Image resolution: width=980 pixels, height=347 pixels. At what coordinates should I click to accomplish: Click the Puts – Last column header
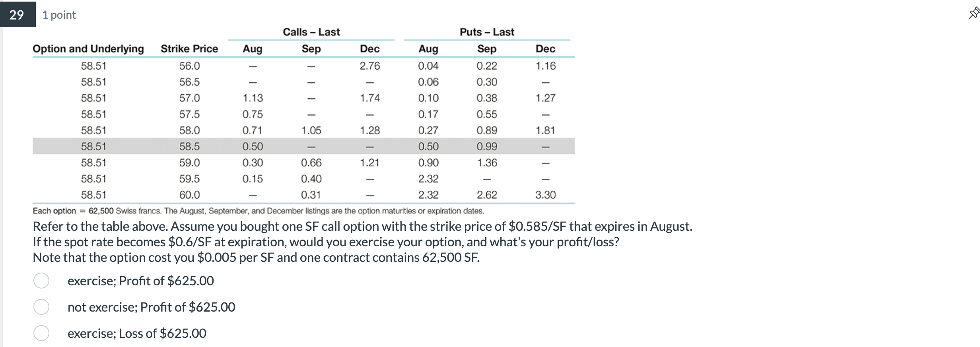(486, 32)
